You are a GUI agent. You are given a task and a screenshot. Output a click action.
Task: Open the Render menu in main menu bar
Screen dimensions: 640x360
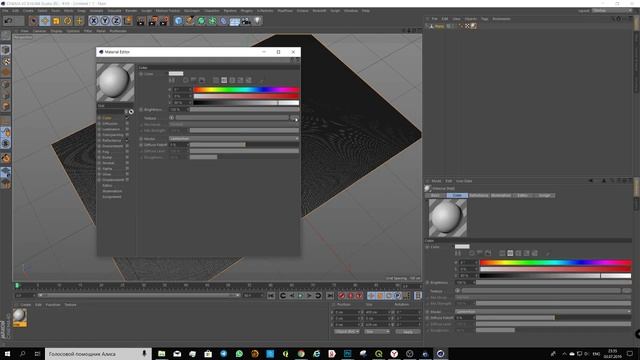coord(131,11)
